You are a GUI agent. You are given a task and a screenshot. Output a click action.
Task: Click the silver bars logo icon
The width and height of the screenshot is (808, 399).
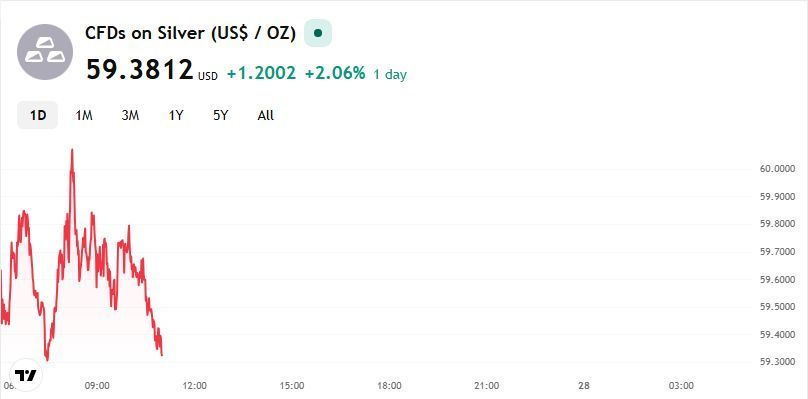point(45,52)
